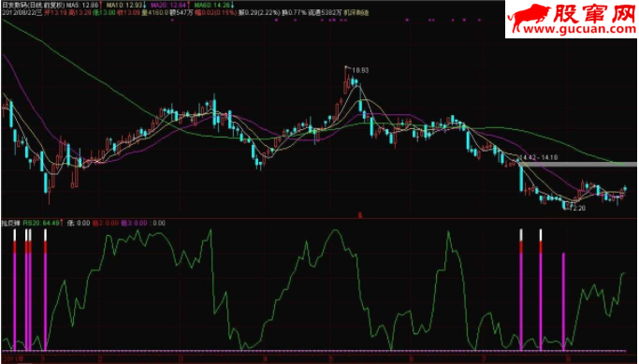Screen dimensions: 639x364
Task: Select the purple MA20: 12.84 label
Action: pos(167,6)
